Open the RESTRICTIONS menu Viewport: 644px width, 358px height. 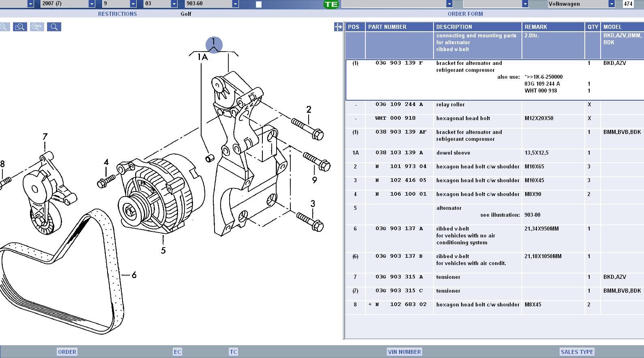click(x=117, y=14)
